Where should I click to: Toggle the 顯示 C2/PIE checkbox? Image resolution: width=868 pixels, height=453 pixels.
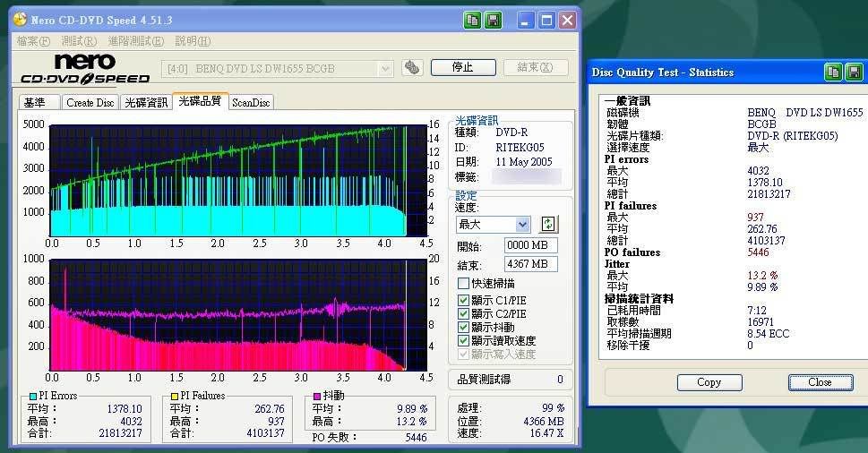pos(463,313)
